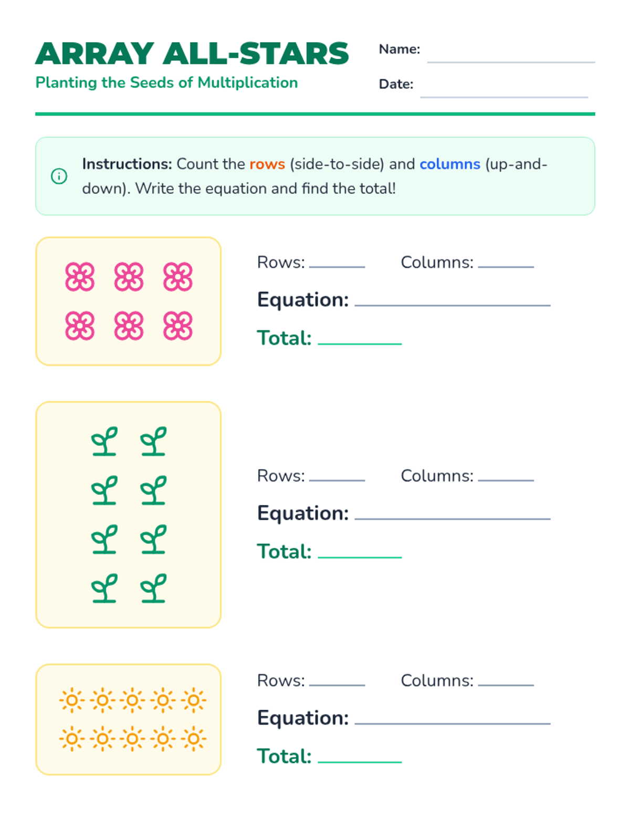Click the top-left pink flower icon

coord(80,277)
